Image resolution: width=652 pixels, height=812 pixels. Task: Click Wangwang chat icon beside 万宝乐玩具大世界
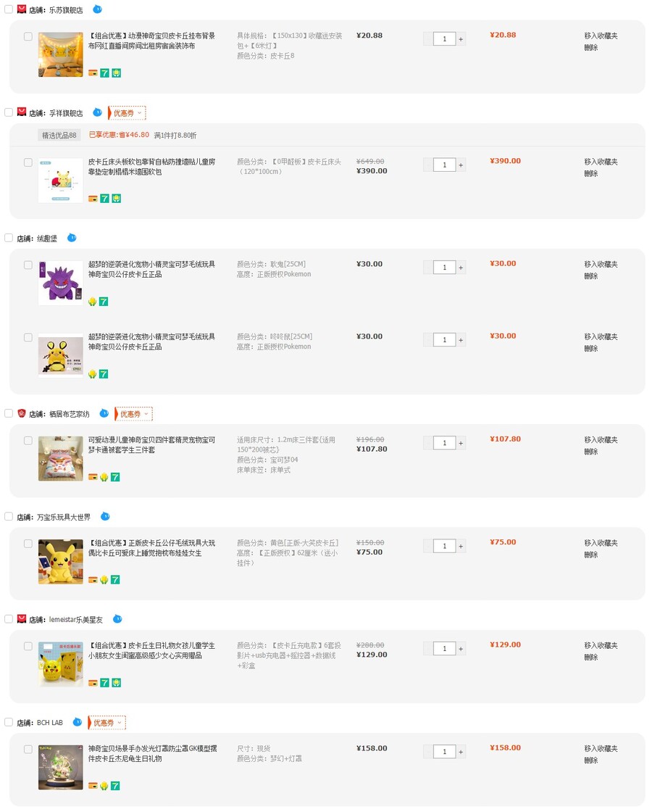click(105, 516)
